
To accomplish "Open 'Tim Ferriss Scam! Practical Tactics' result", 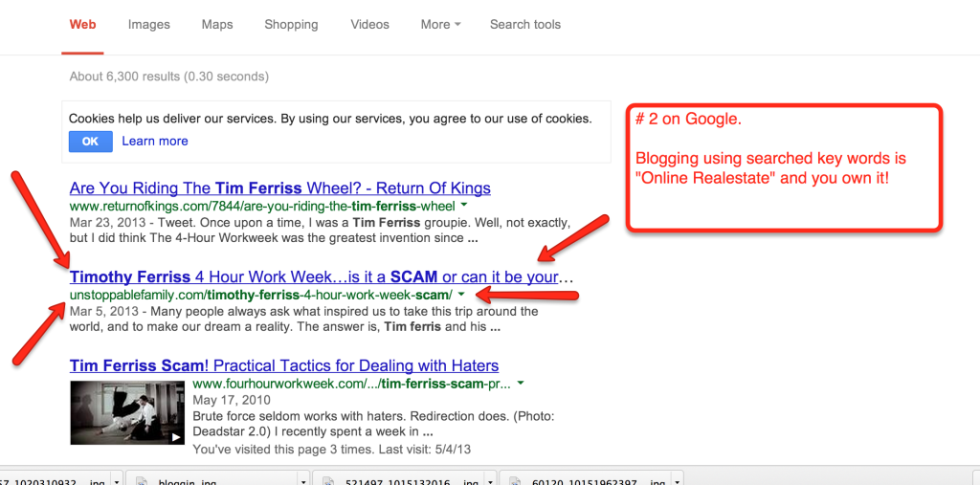I will click(x=284, y=365).
